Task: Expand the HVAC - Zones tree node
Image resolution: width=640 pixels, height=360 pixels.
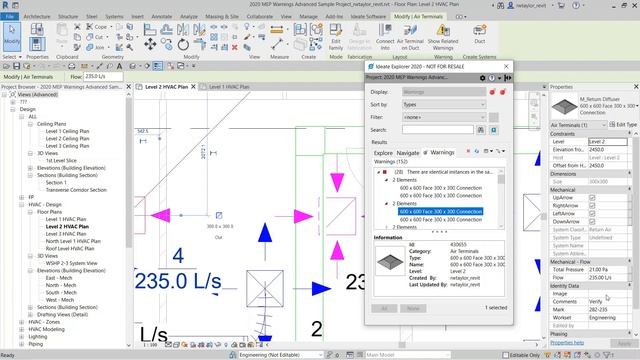Action: click(22, 322)
